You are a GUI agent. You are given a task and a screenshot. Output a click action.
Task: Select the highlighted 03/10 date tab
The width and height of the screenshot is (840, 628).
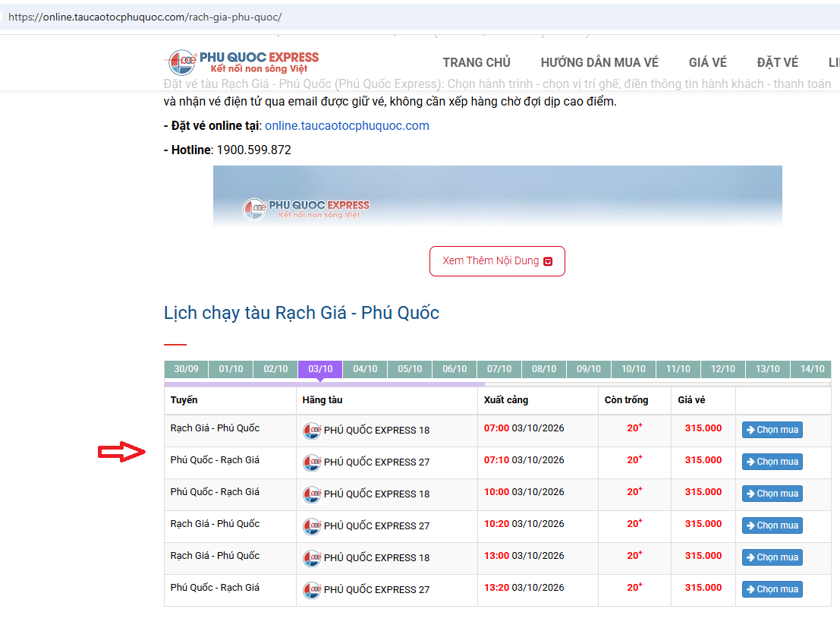pos(320,369)
